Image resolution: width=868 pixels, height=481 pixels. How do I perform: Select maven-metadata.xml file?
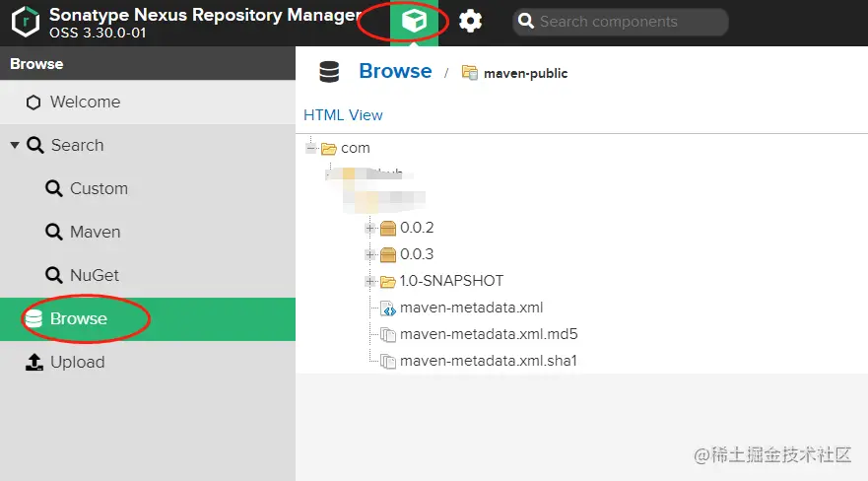point(471,308)
